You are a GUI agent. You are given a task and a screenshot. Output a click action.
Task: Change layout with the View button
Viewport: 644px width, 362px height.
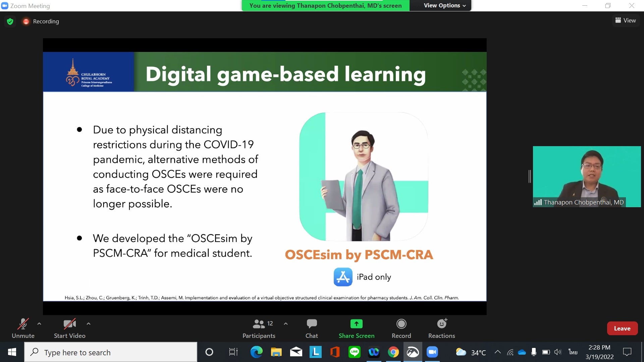coord(626,20)
